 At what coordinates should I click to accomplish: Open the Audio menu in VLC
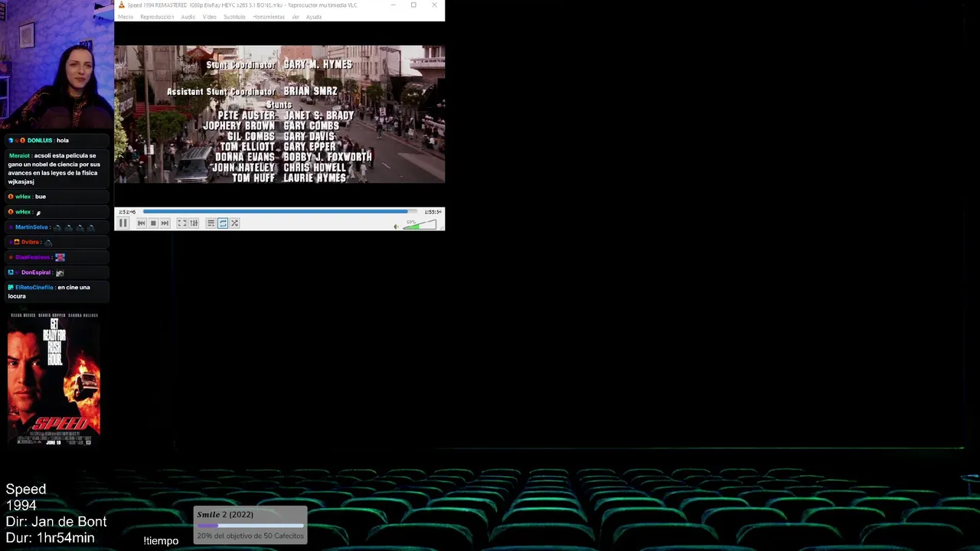(188, 17)
